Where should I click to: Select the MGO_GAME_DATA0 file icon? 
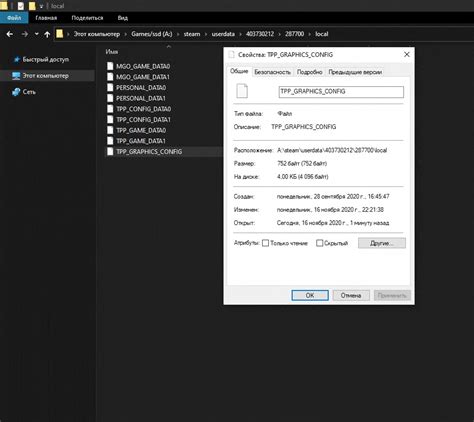point(110,66)
